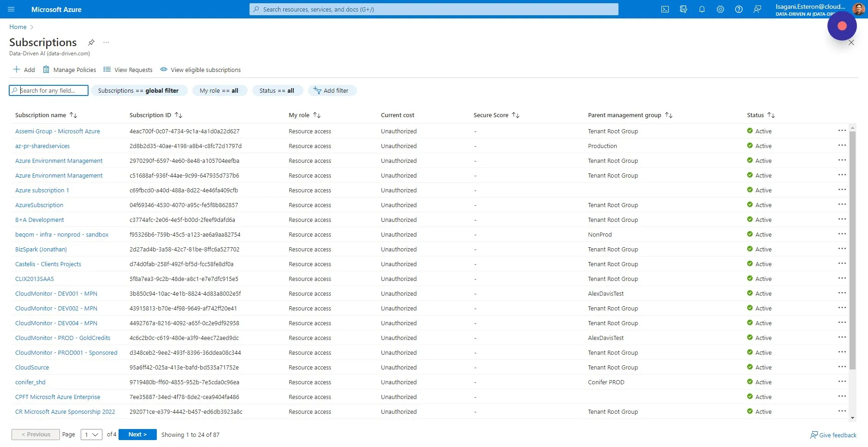Open the Azure portal hamburger menu
Screen dimensions: 868x447
(11, 9)
